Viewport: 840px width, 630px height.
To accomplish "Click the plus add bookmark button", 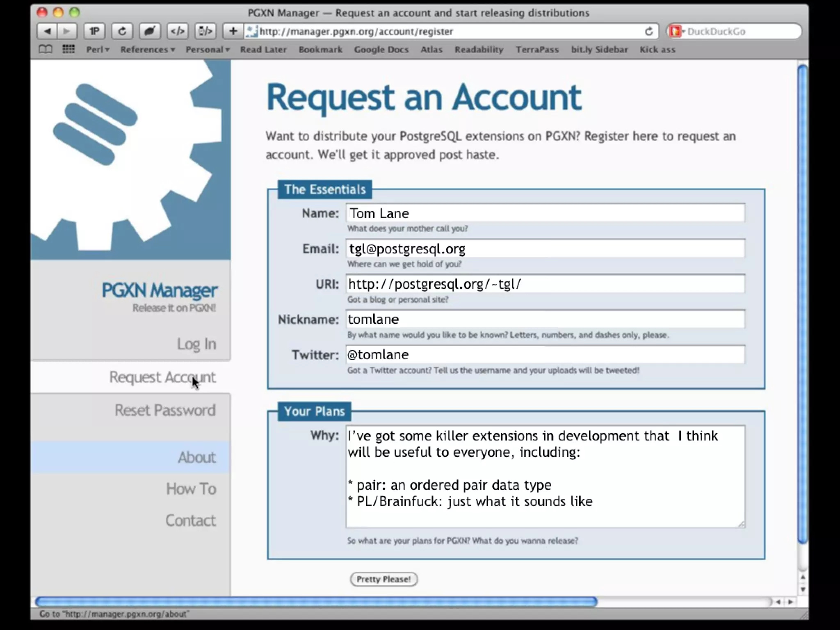I will (233, 31).
